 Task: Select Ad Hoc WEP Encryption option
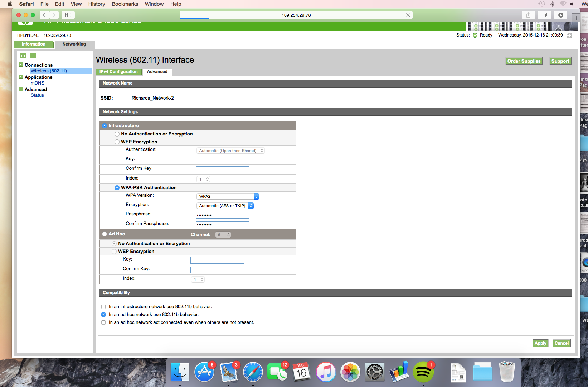[114, 252]
